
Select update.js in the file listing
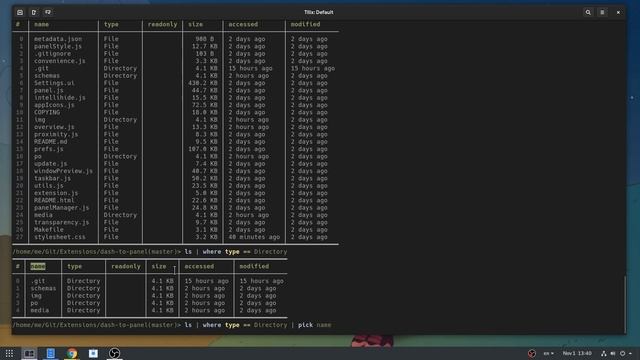coord(51,164)
